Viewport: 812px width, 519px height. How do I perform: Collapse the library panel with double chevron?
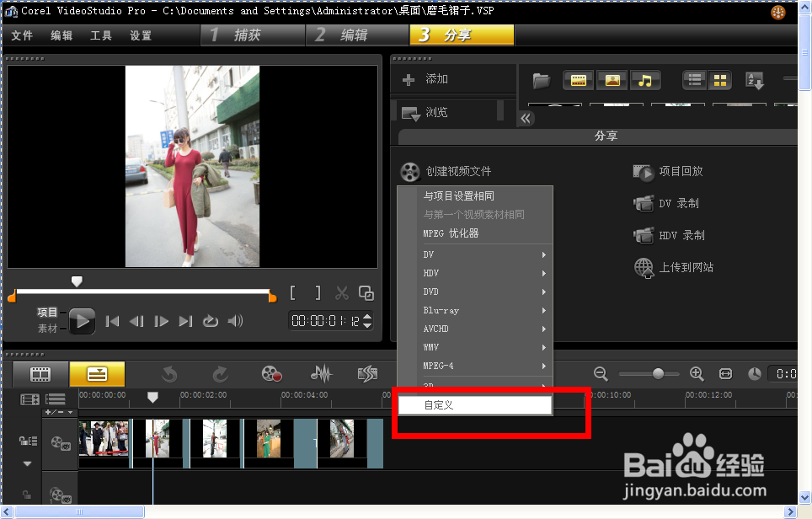click(526, 119)
